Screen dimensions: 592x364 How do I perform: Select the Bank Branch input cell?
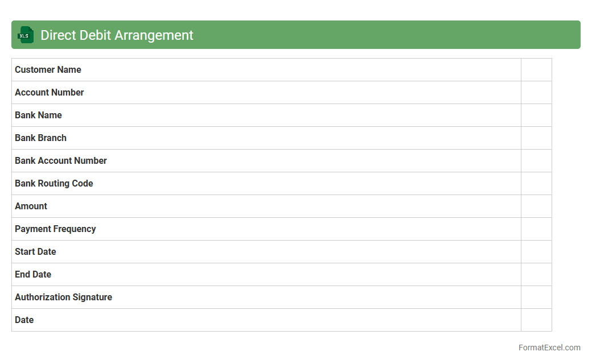pos(536,138)
